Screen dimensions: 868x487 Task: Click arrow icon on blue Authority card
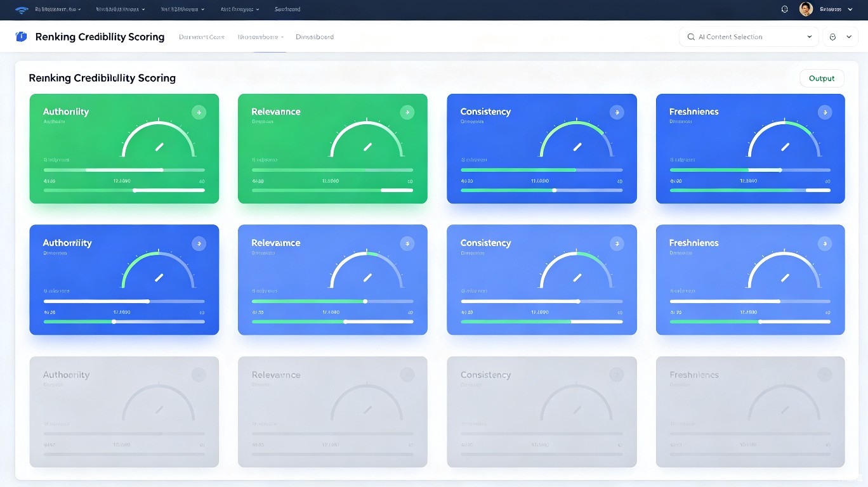[x=199, y=243]
